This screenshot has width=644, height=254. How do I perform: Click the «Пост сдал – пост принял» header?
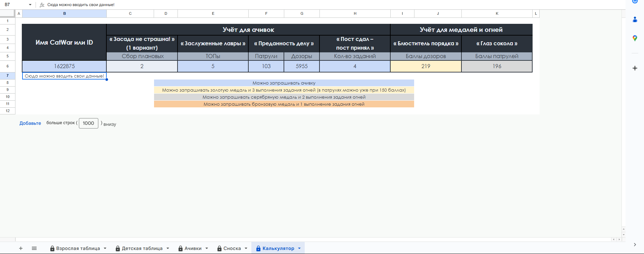(x=355, y=44)
